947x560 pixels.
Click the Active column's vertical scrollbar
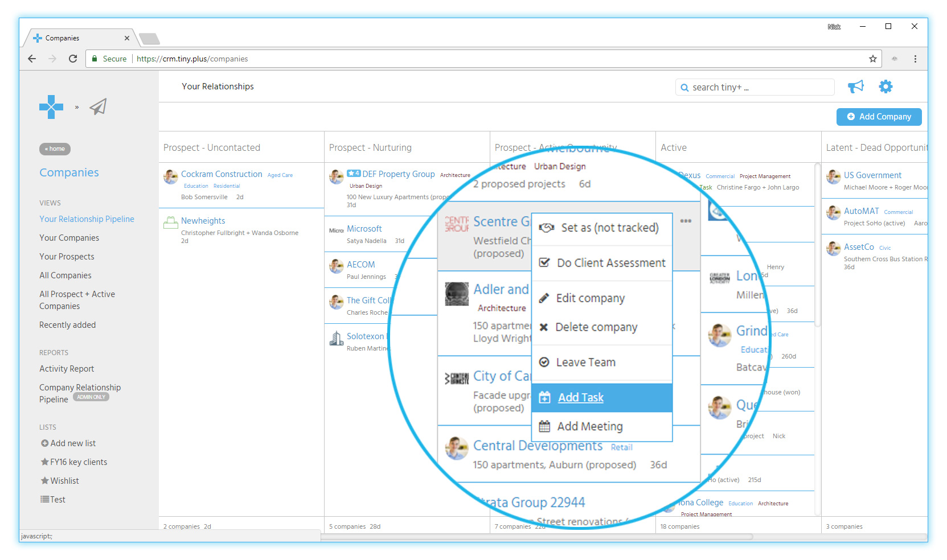click(x=818, y=245)
